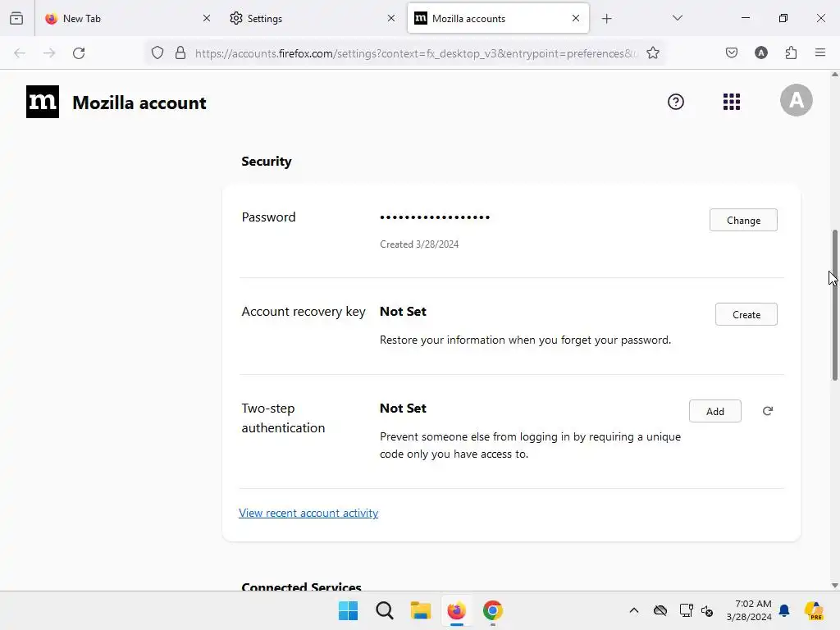Click Firefox taskbar icon

(x=456, y=610)
